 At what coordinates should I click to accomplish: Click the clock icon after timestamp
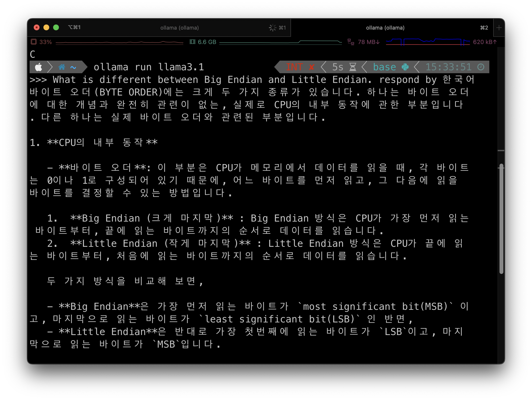pos(481,67)
